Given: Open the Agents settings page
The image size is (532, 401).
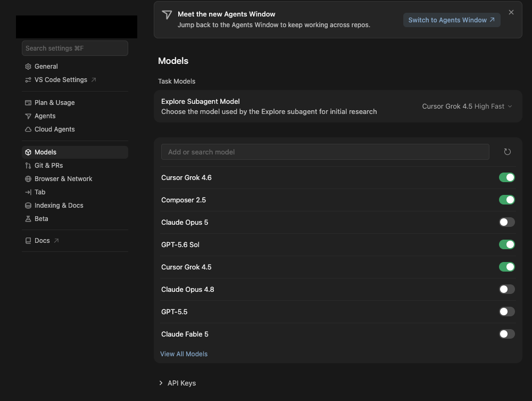Looking at the screenshot, I should (x=75, y=116).
